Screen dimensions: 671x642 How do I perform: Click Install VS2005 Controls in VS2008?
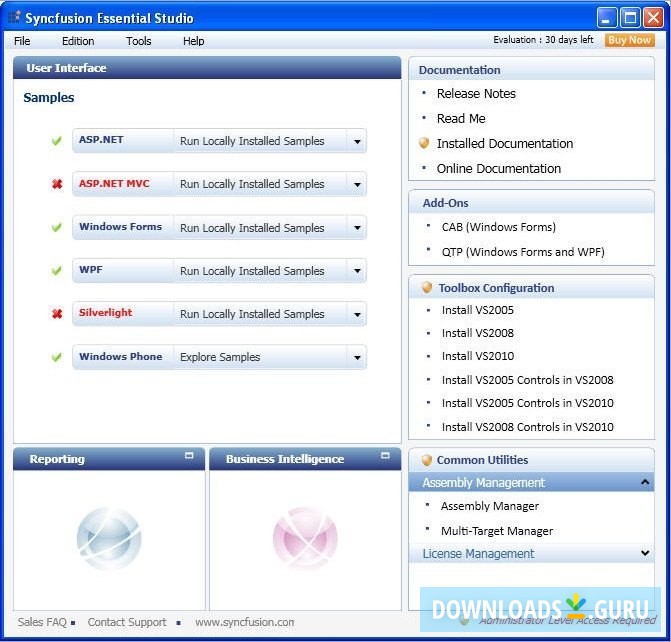528,380
